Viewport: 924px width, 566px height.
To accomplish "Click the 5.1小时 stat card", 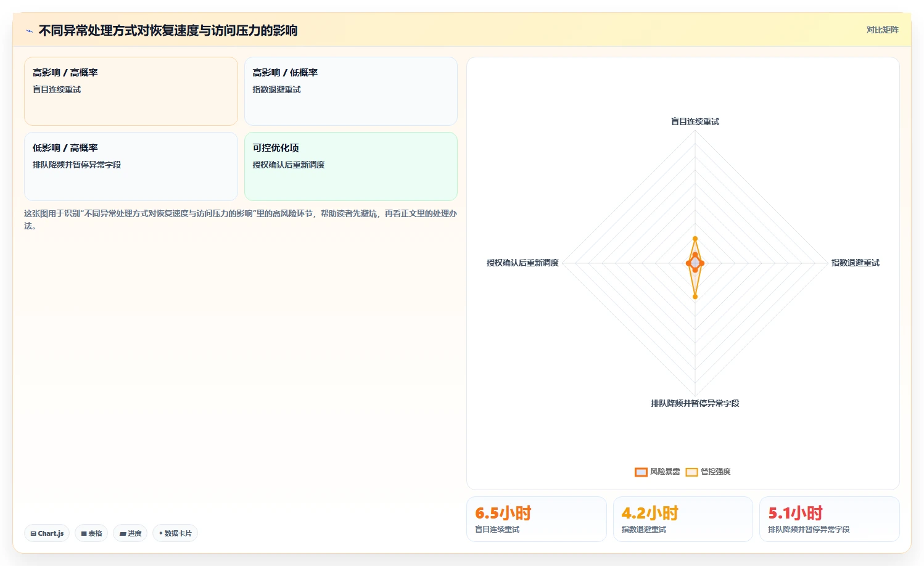I will click(830, 519).
